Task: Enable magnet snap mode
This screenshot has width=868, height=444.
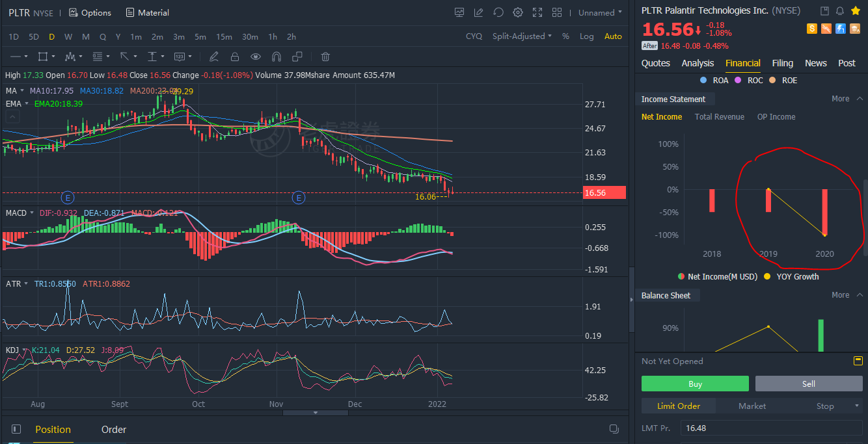Action: pyautogui.click(x=277, y=57)
